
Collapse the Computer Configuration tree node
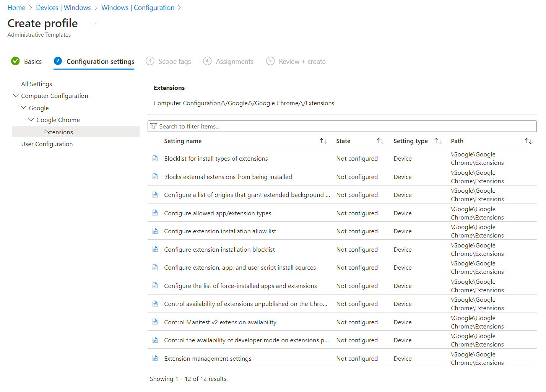coord(16,96)
